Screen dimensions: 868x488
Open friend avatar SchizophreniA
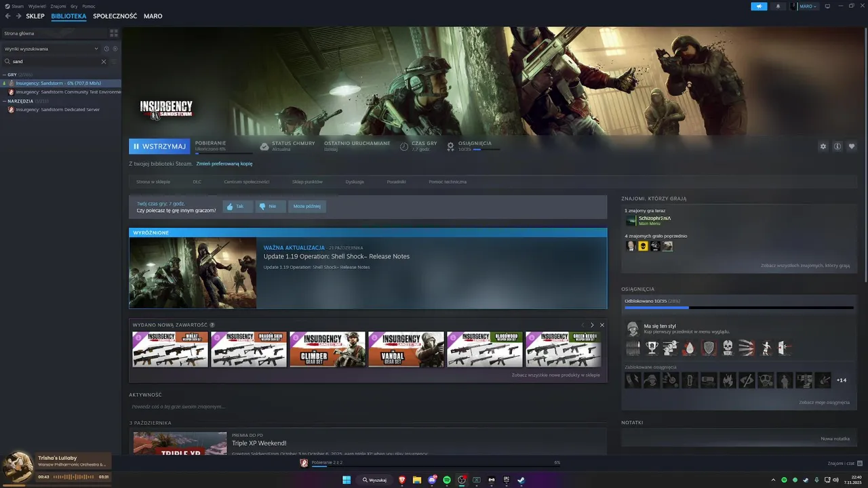[631, 220]
